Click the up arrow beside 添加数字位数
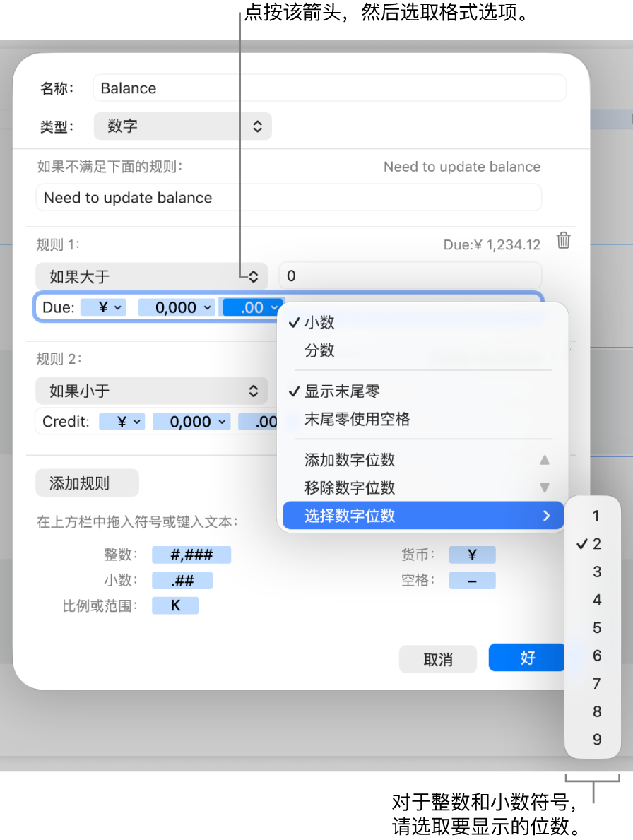 [544, 460]
